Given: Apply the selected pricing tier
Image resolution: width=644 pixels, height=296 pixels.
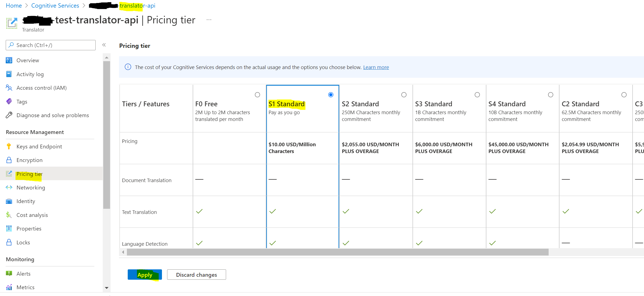Looking at the screenshot, I should (x=145, y=275).
